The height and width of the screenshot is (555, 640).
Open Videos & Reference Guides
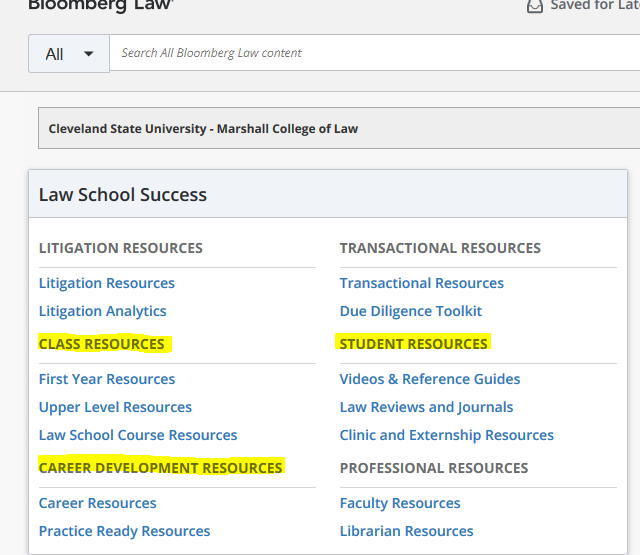pyautogui.click(x=430, y=379)
